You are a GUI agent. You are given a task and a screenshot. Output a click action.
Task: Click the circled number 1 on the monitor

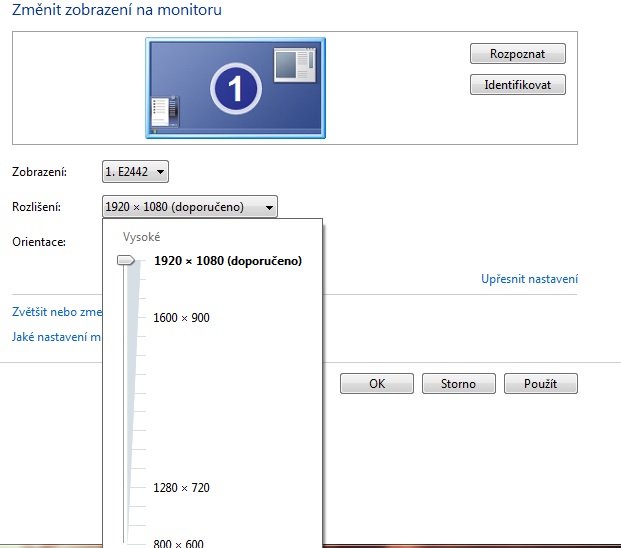click(x=235, y=91)
